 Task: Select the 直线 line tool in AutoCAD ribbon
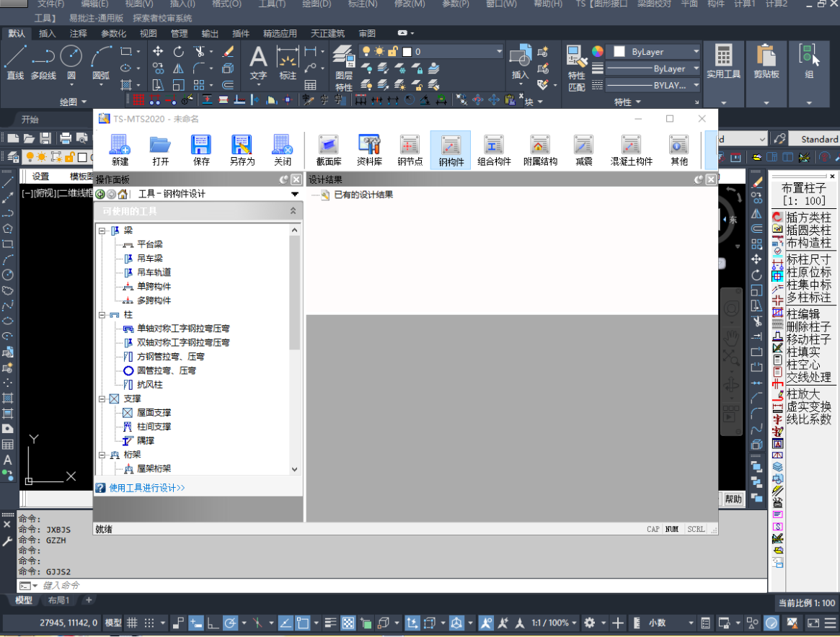(x=15, y=63)
